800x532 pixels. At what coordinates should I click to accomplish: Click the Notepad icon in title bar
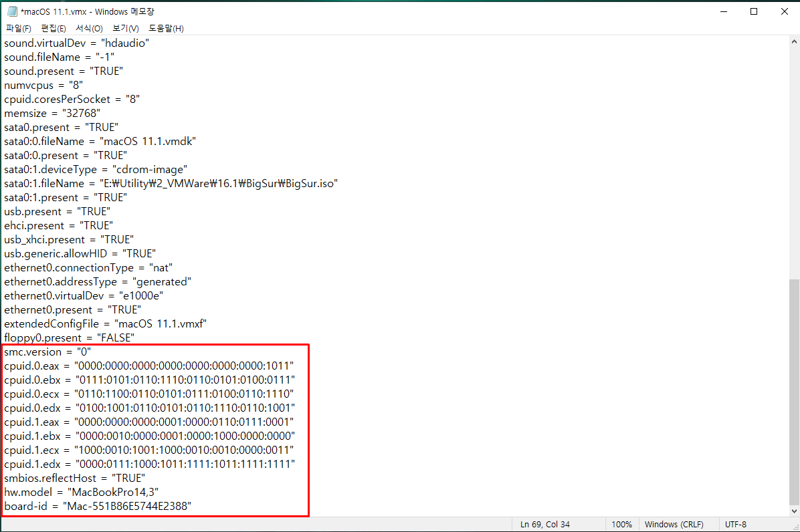coord(12,11)
